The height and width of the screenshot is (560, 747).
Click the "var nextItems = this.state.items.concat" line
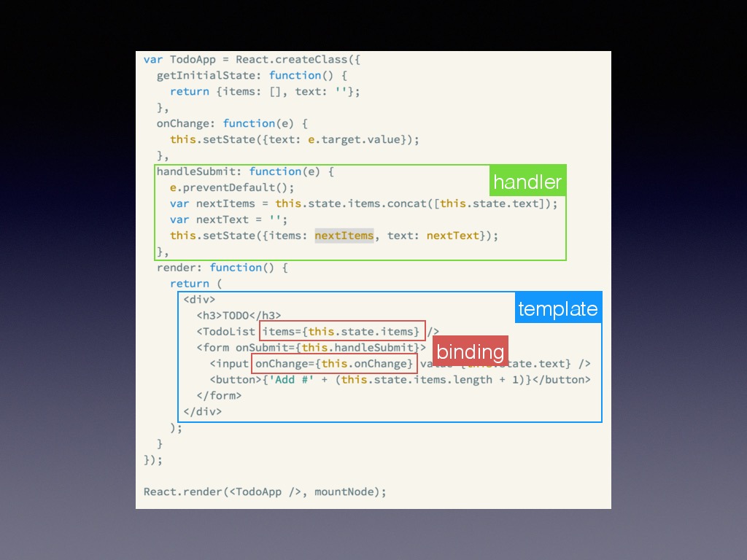pyautogui.click(x=363, y=204)
